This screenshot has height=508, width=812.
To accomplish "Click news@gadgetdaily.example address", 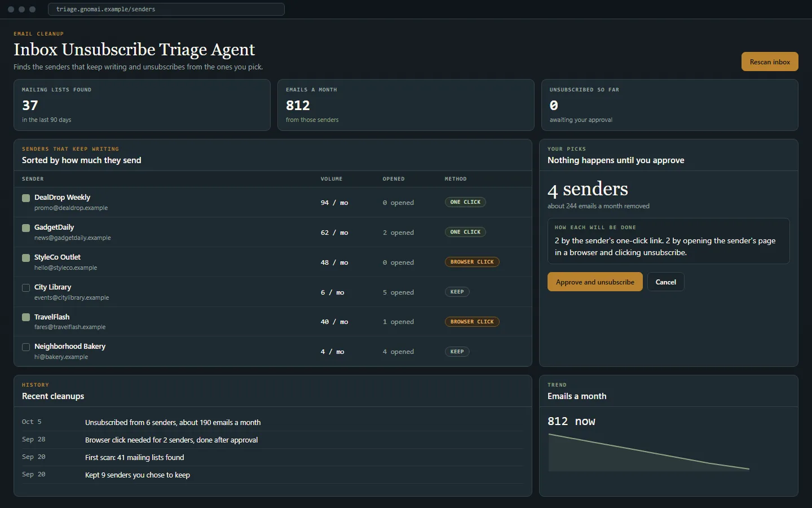I will [73, 238].
